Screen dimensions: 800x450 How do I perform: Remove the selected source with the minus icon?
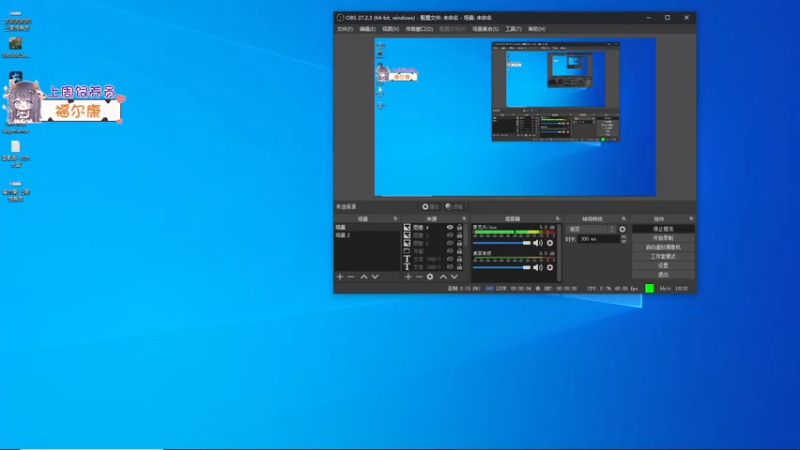pyautogui.click(x=419, y=277)
